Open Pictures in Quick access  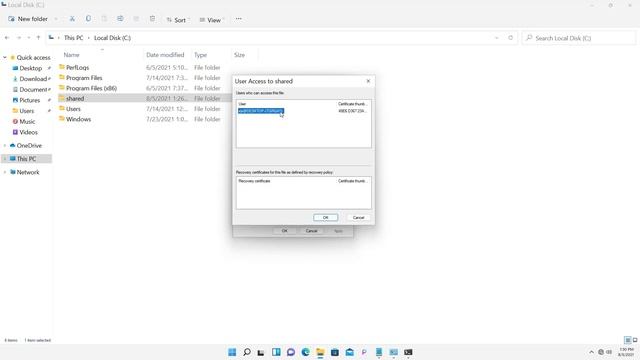(29, 100)
